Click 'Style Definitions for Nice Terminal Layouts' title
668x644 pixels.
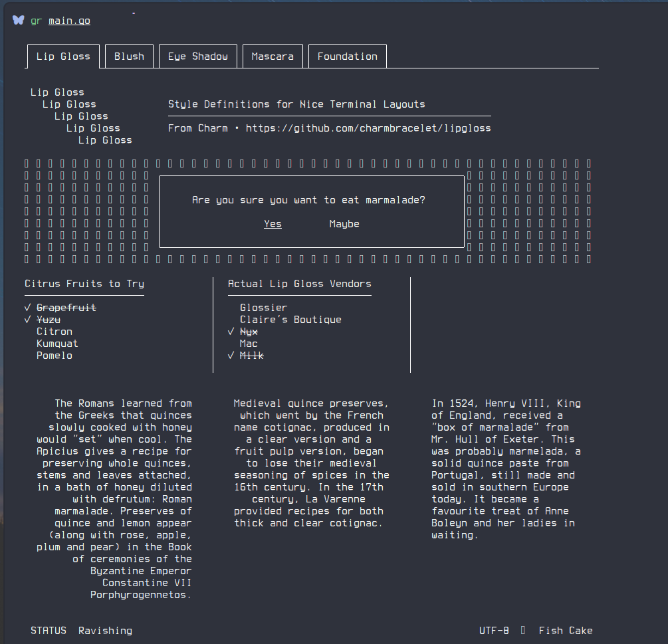(296, 104)
